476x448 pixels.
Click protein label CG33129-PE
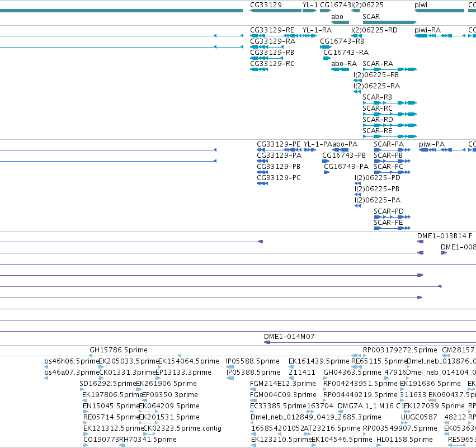(x=279, y=144)
